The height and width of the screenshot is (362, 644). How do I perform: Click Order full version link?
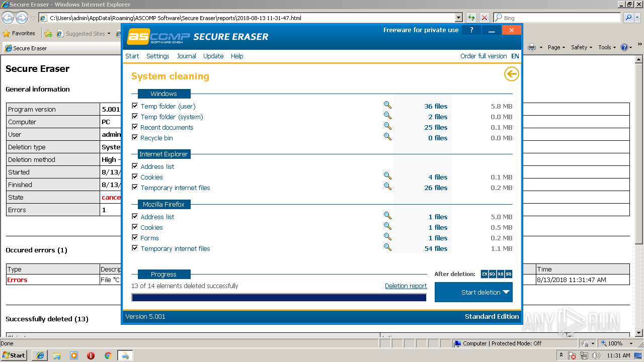click(484, 56)
